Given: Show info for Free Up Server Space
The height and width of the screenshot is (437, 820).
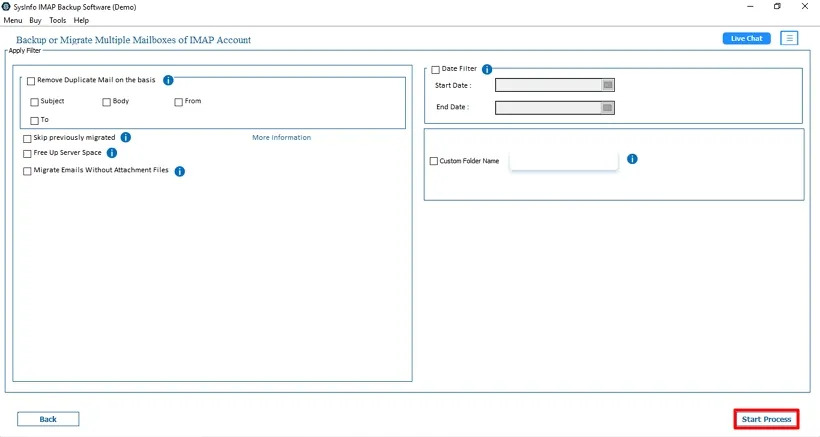Looking at the screenshot, I should 112,153.
